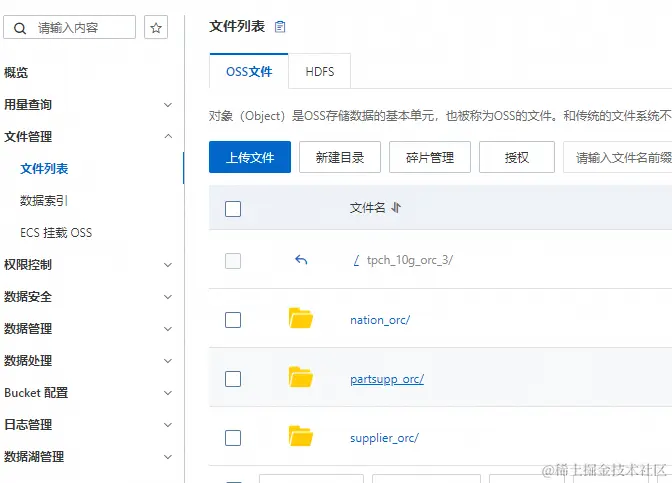Click the search magnifier icon
Screen dimensions: 672x483
20,28
